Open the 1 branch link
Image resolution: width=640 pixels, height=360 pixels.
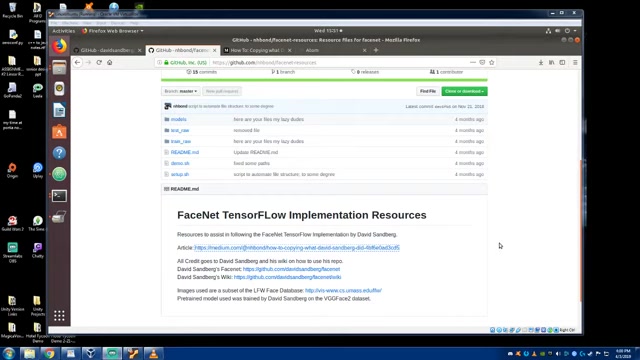coord(283,72)
